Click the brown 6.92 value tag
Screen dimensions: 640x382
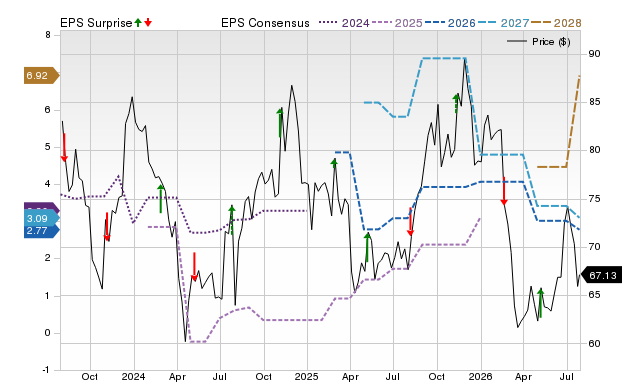click(42, 76)
